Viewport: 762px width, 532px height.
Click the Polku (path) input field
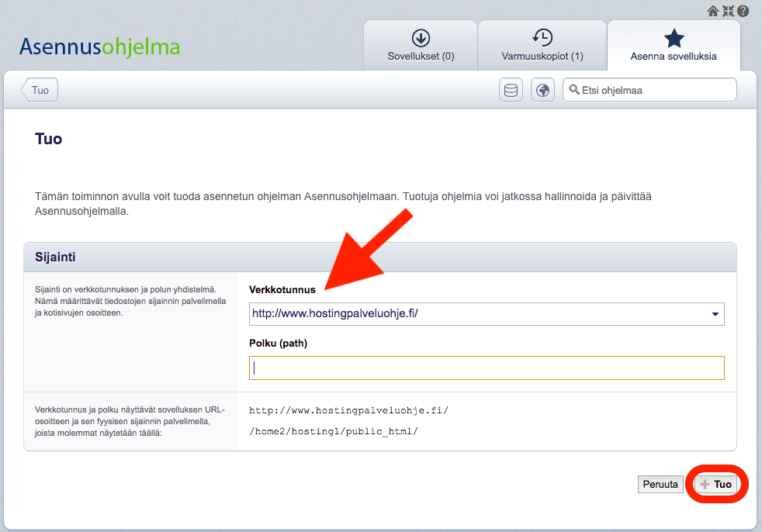[487, 368]
